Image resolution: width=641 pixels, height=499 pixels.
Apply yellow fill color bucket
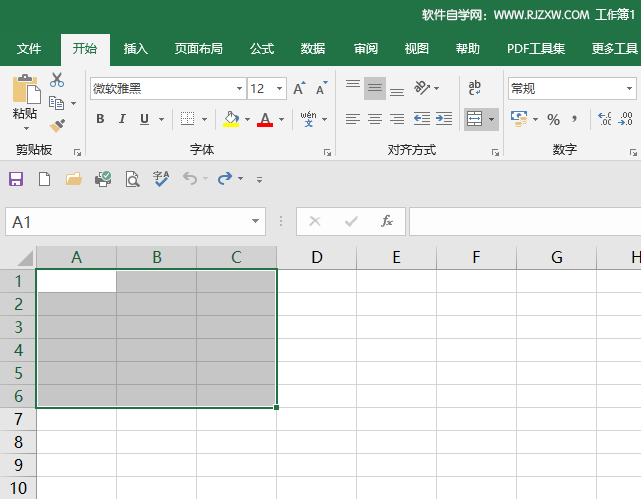click(231, 119)
